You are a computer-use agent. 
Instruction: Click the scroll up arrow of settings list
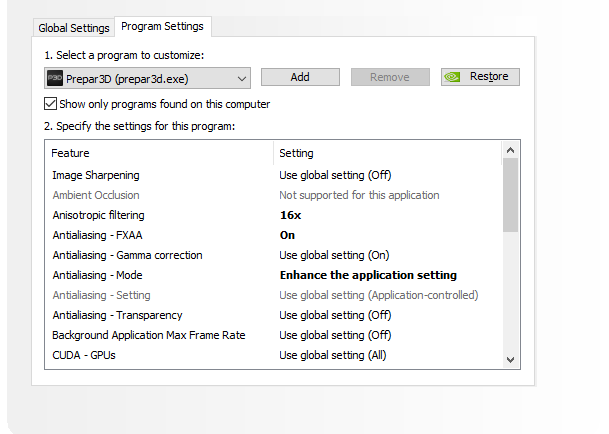[510, 150]
